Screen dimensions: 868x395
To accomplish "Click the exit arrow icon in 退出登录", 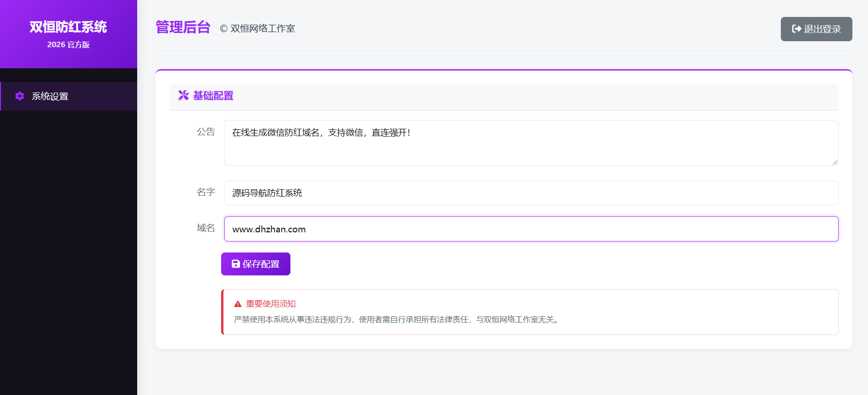I will (796, 29).
